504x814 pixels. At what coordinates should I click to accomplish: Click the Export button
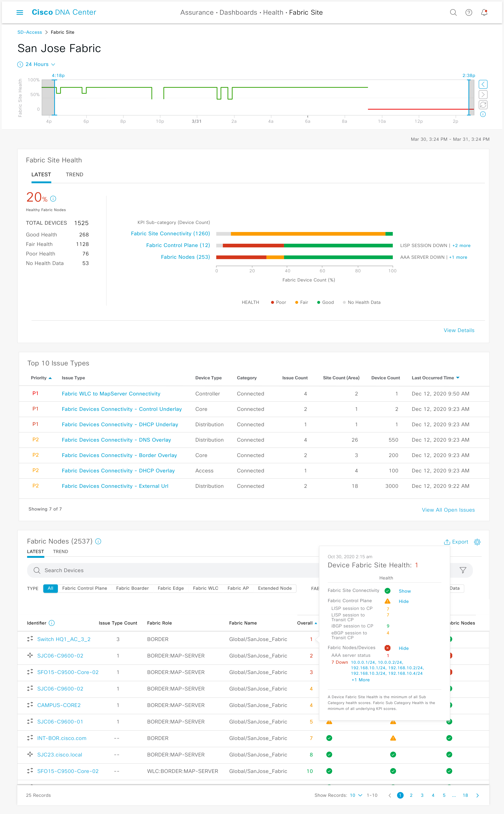(x=456, y=542)
